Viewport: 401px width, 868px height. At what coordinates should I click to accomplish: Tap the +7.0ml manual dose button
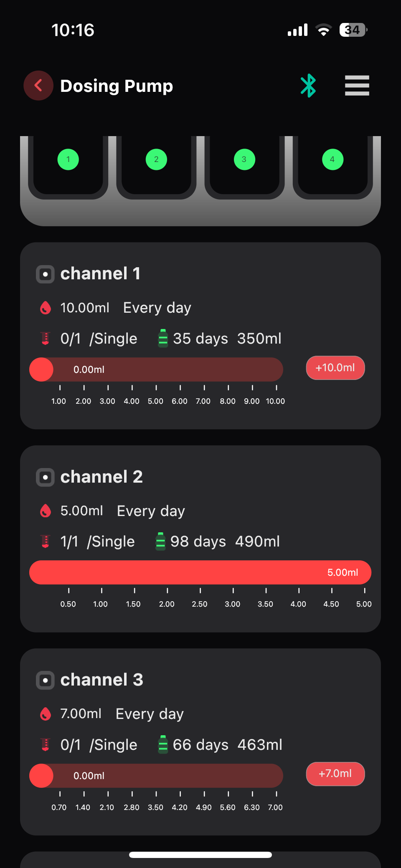[335, 774]
